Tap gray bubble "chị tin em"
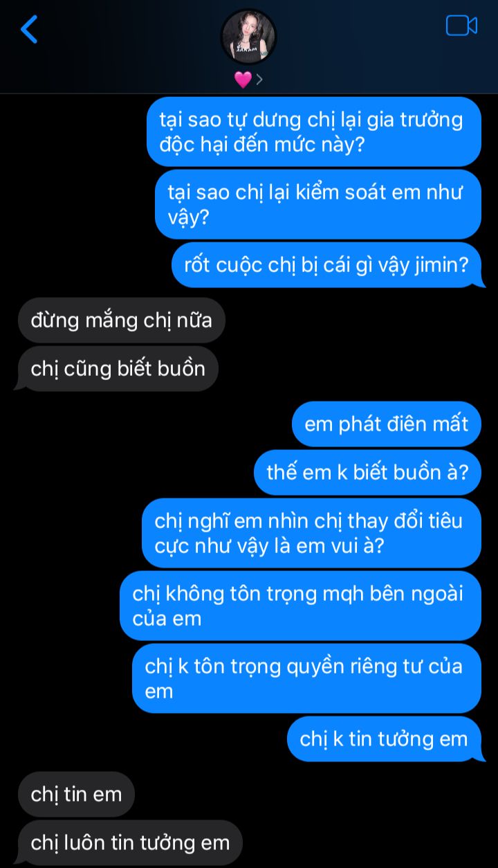498x868 pixels. point(76,794)
